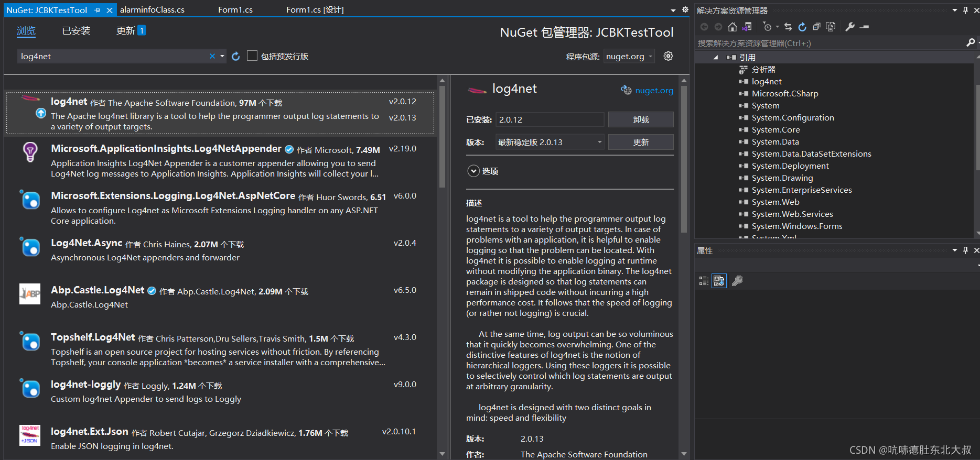Screen dimensions: 980x460
Task: Collapse all nodes in Solution Explorer
Action: pos(816,27)
